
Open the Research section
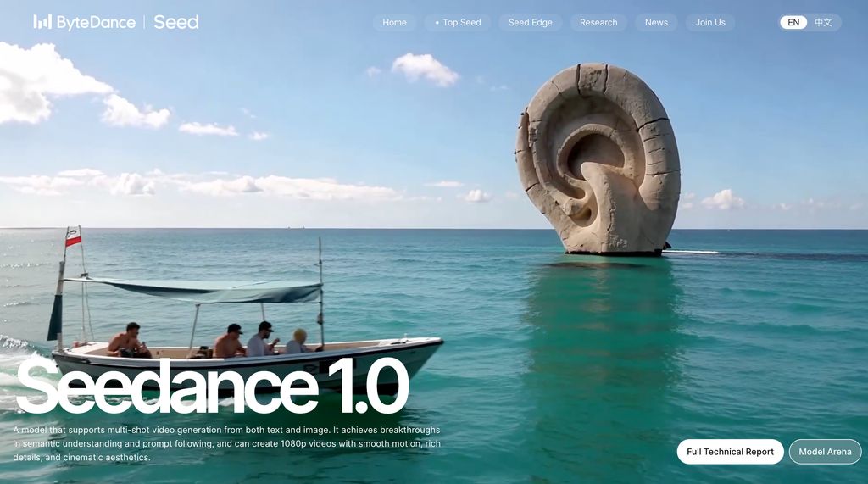598,23
